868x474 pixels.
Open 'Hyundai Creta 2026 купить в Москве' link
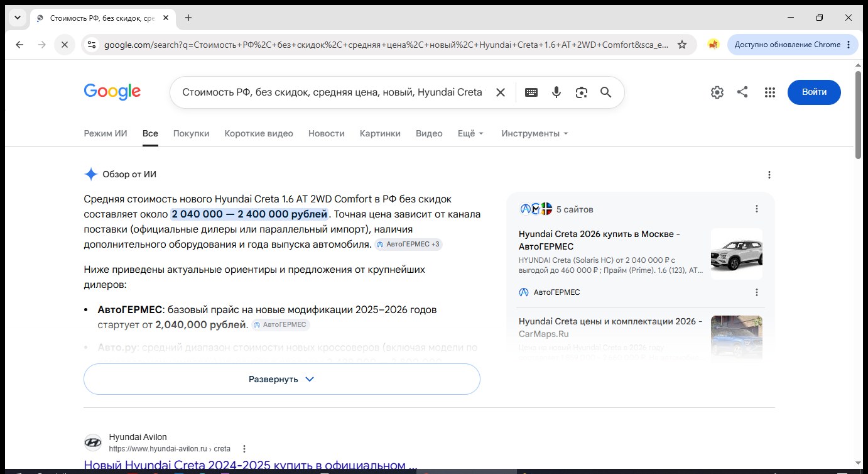click(599, 240)
